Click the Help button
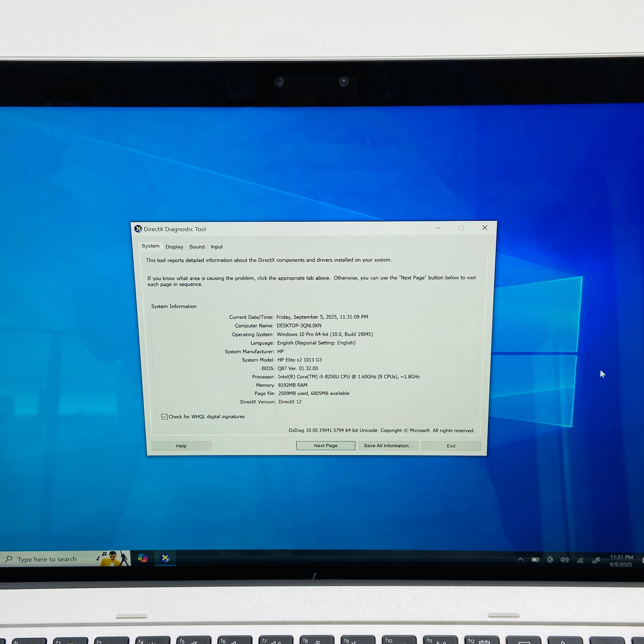 (181, 446)
